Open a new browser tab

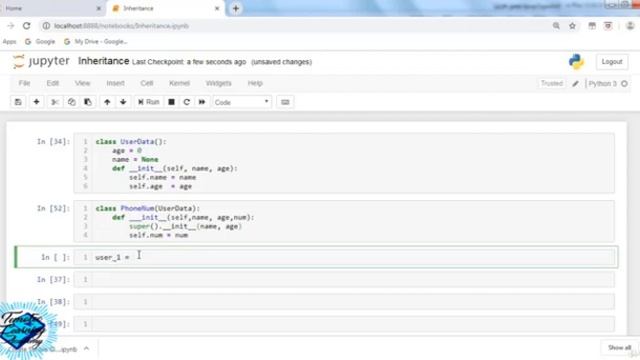click(x=236, y=8)
